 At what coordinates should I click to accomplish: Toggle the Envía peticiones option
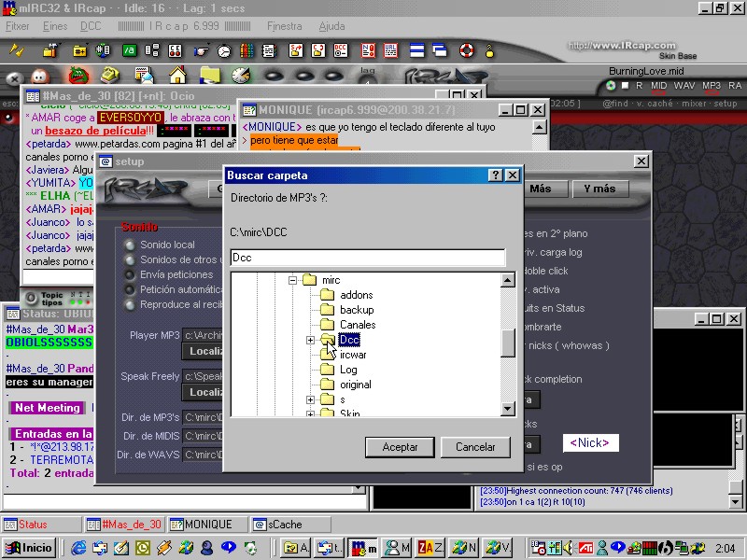tap(129, 274)
